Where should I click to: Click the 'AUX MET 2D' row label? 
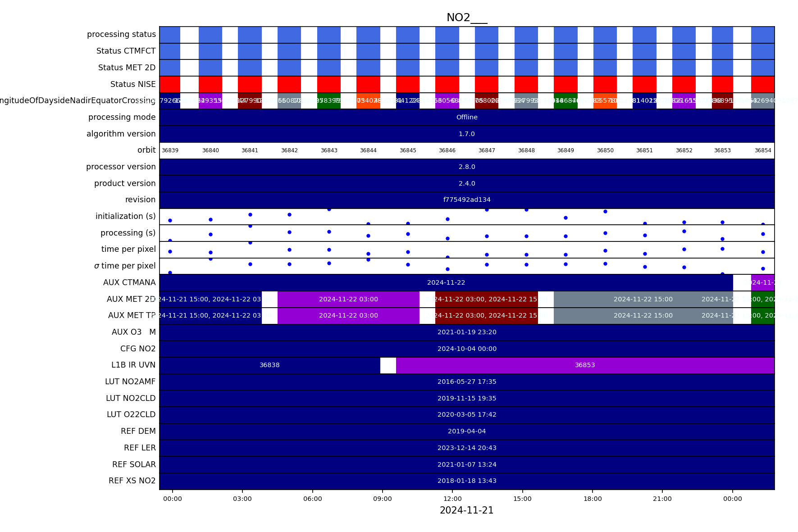131,299
